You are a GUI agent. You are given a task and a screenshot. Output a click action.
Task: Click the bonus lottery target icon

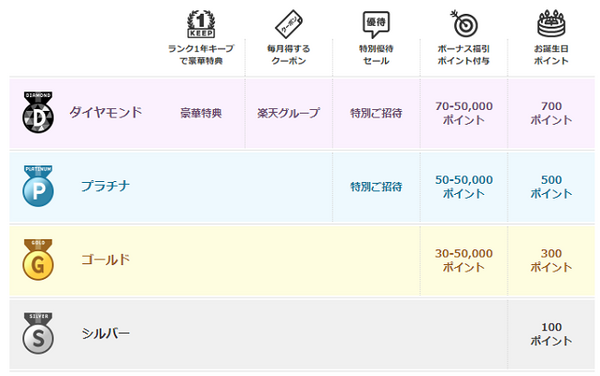pyautogui.click(x=463, y=24)
